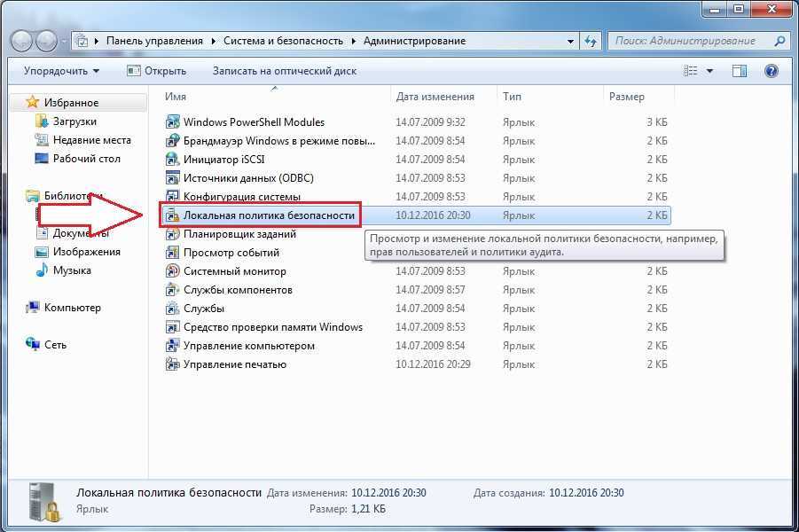Click the 3 КБ size cell
Viewport: 799px width, 532px height.
(x=657, y=122)
